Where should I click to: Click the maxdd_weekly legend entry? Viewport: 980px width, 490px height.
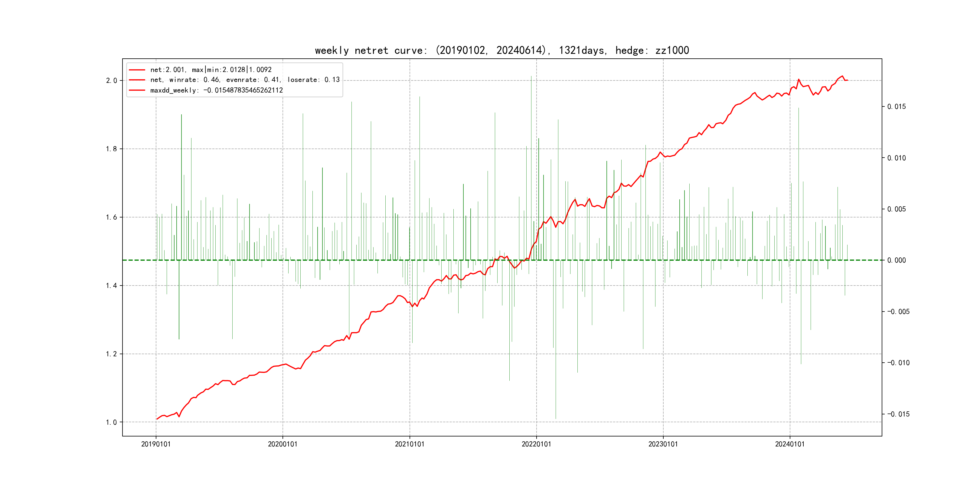click(217, 90)
